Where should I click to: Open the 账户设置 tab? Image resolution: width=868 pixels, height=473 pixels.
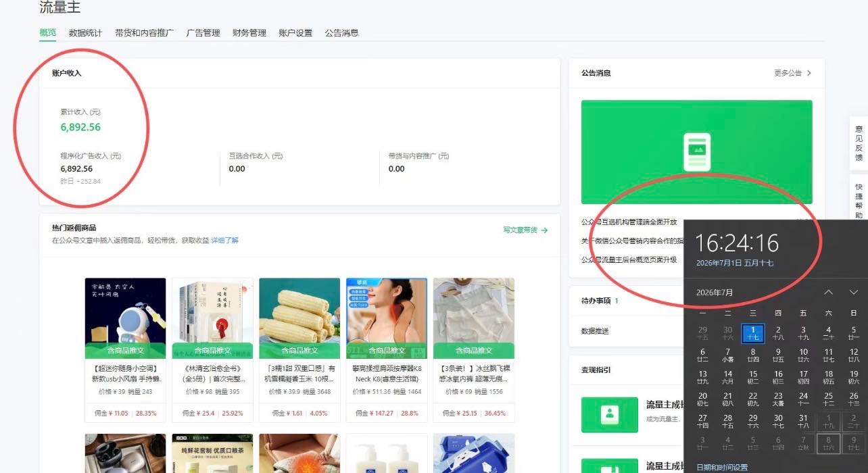(295, 32)
